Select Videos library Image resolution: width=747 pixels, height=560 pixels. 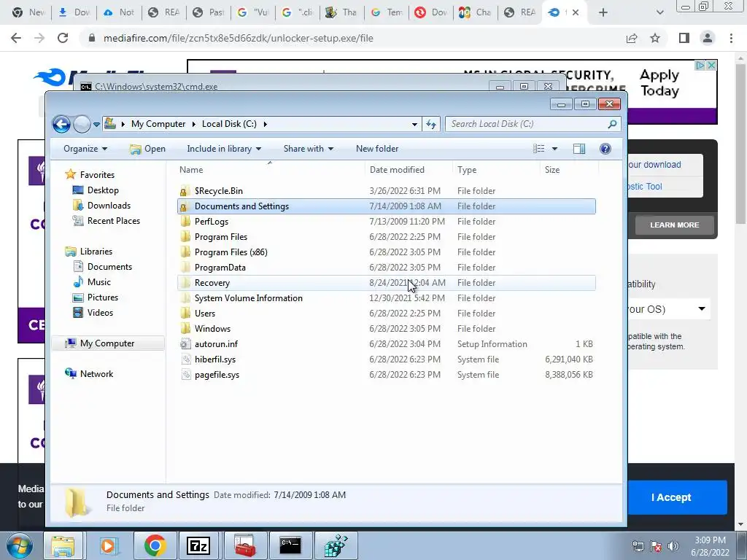(100, 312)
